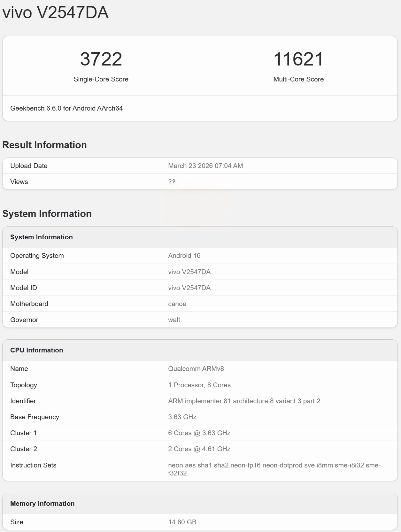Click the motherboard value canoe
401x532 pixels.
(177, 304)
